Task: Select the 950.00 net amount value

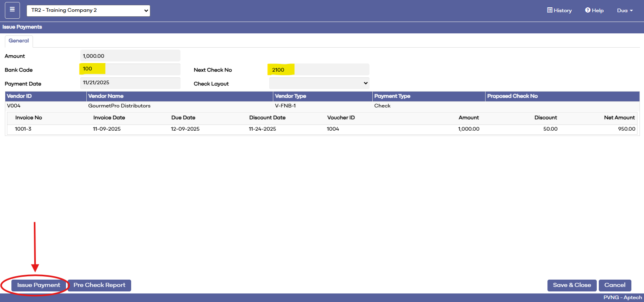Action: (x=626, y=129)
